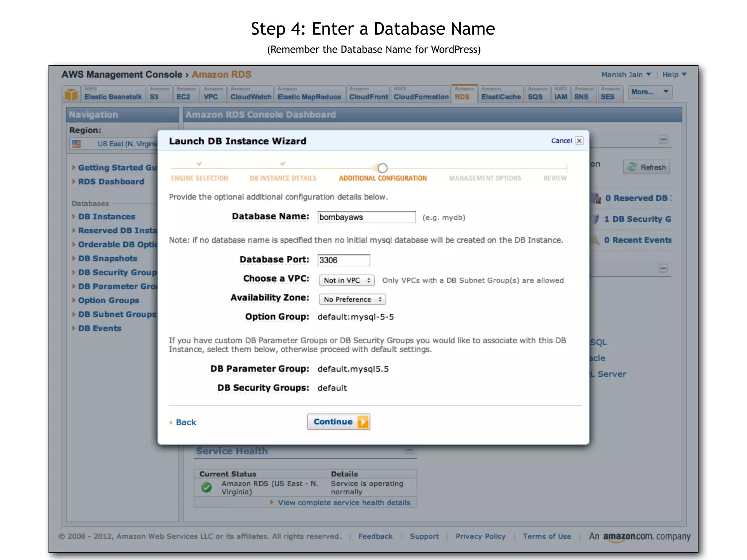Click the DB Instance Details wizard step
The width and height of the screenshot is (747, 560).
[x=283, y=178]
